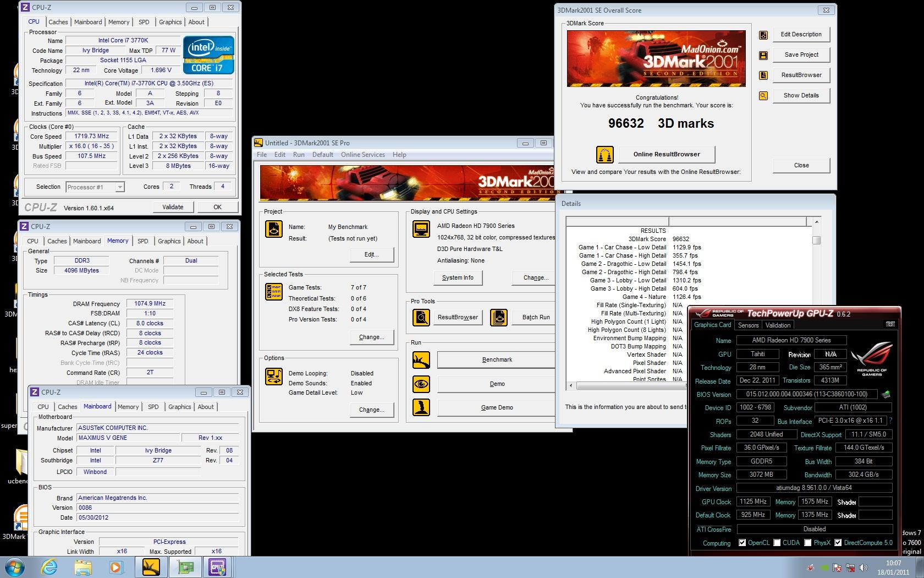Image resolution: width=924 pixels, height=578 pixels.
Task: Click the Bus Interface question mark in GPU-Z
Action: point(890,421)
